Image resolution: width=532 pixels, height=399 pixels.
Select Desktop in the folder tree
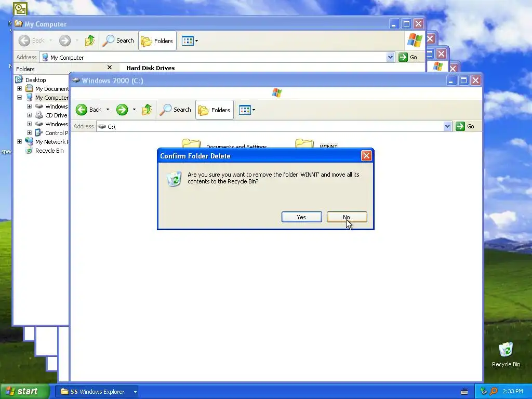point(36,79)
